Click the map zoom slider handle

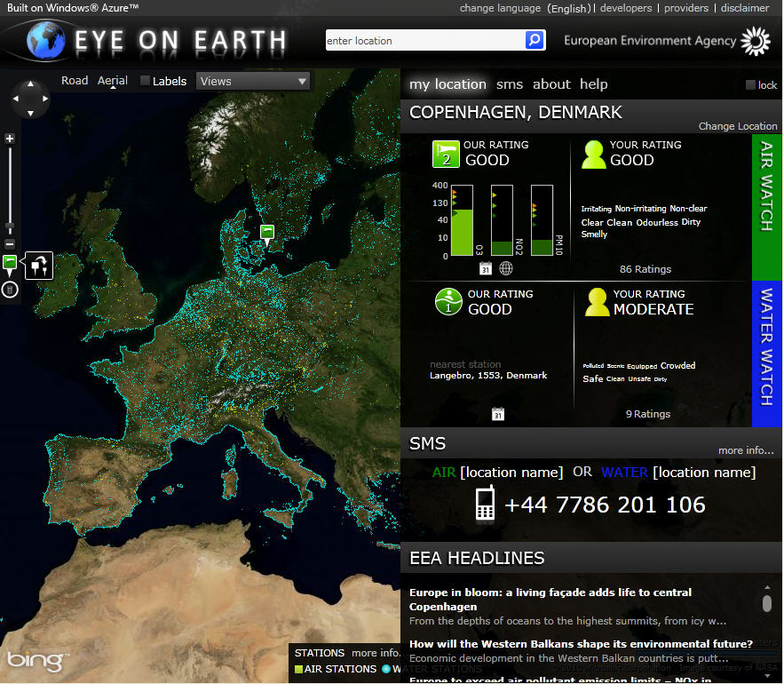pos(10,227)
